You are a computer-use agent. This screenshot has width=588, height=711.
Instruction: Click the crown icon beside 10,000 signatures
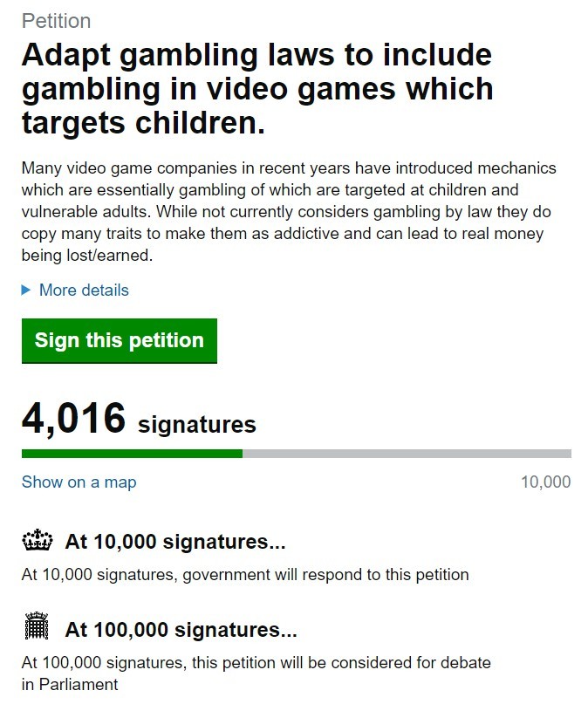[38, 540]
